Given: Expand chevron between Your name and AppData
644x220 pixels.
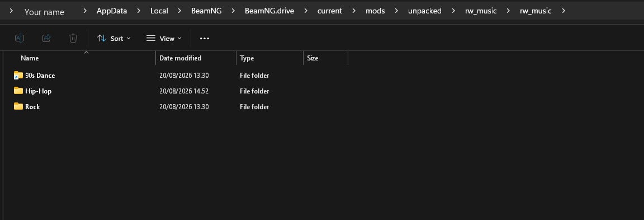Looking at the screenshot, I should (85, 11).
